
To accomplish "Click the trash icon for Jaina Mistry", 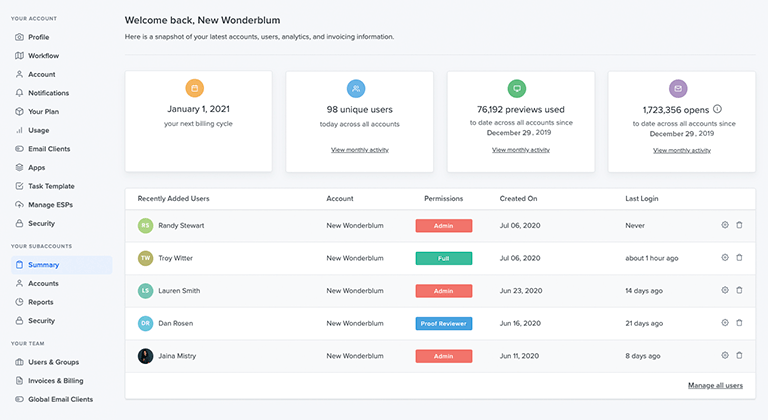I will [x=739, y=355].
